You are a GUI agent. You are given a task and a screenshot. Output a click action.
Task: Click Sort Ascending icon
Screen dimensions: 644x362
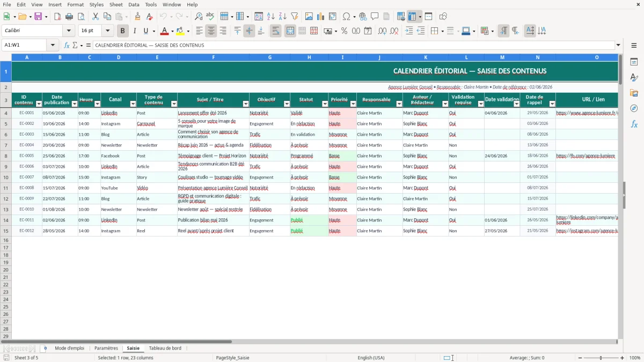click(x=271, y=17)
